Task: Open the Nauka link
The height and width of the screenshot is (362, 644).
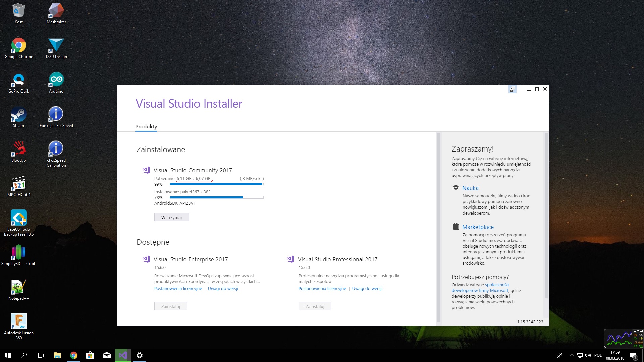Action: coord(470,188)
